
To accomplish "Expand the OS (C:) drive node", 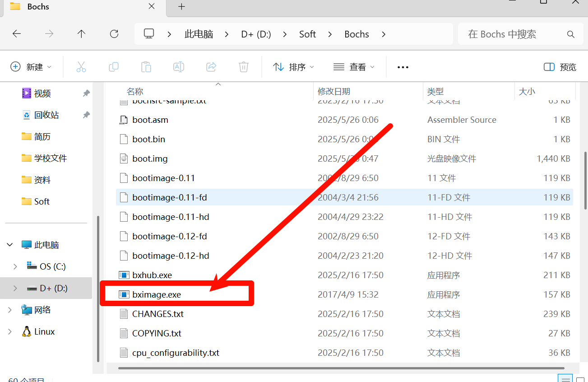I will pos(15,266).
